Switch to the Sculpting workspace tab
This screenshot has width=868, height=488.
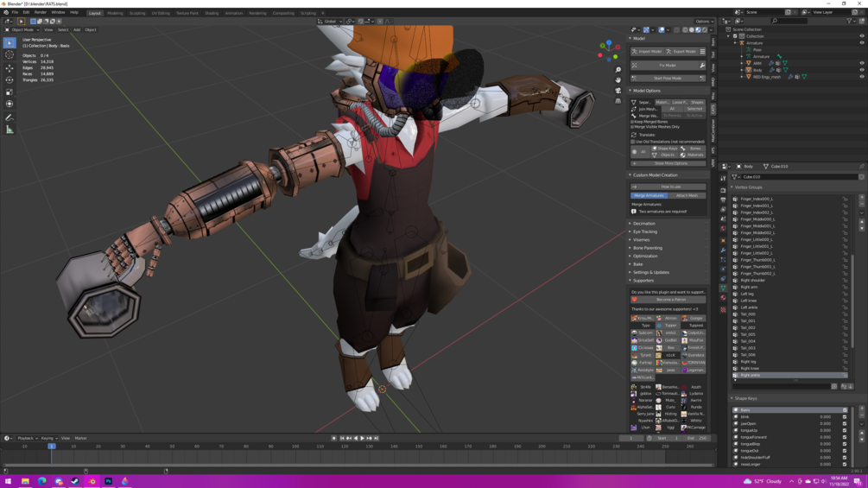tap(136, 13)
